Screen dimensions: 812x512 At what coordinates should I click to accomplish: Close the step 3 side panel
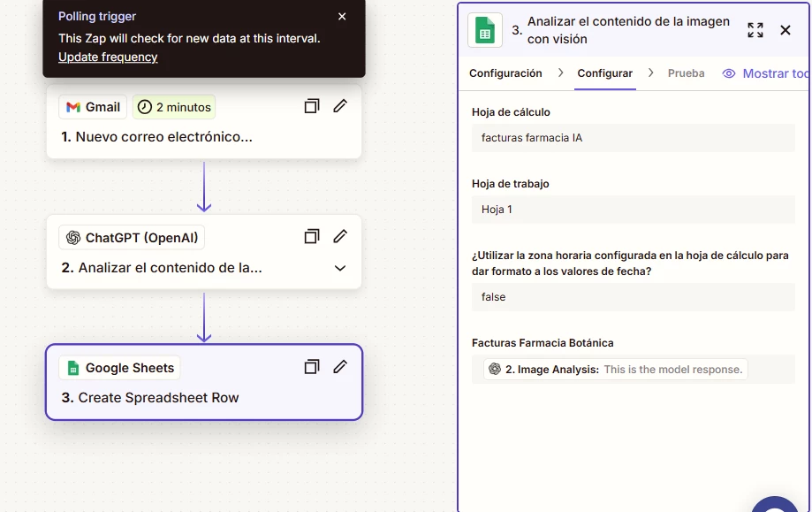(785, 30)
